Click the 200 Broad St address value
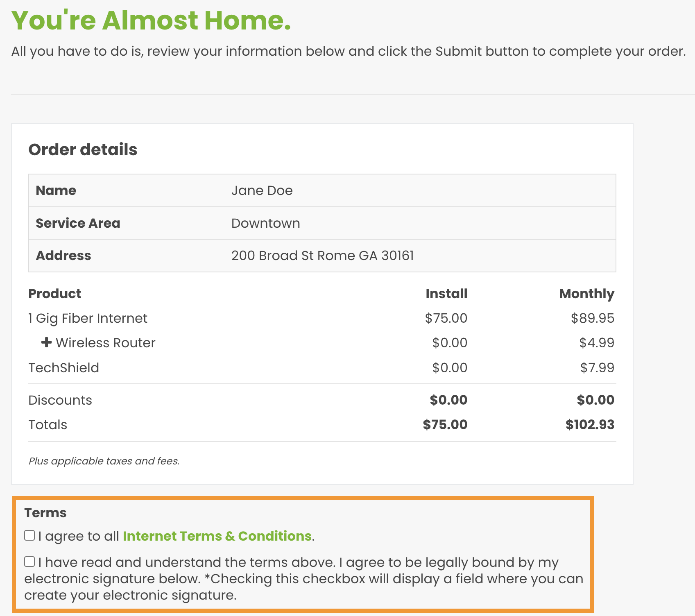Viewport: 695px width, 616px height. coord(322,256)
